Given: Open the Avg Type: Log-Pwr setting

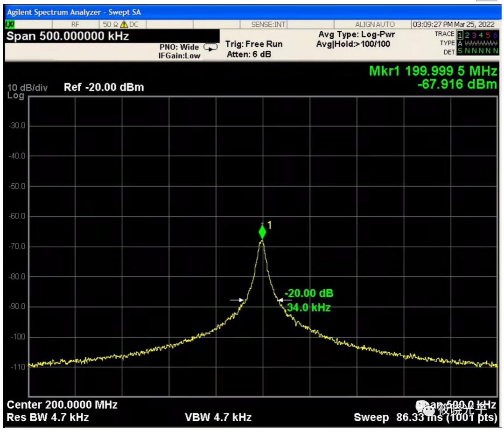Looking at the screenshot, I should pos(357,35).
